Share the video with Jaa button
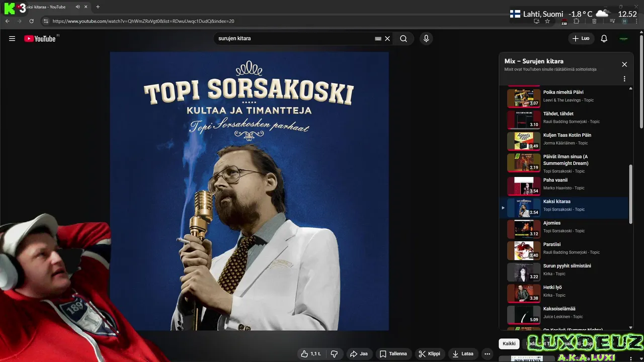This screenshot has width=644, height=362. pos(359,354)
